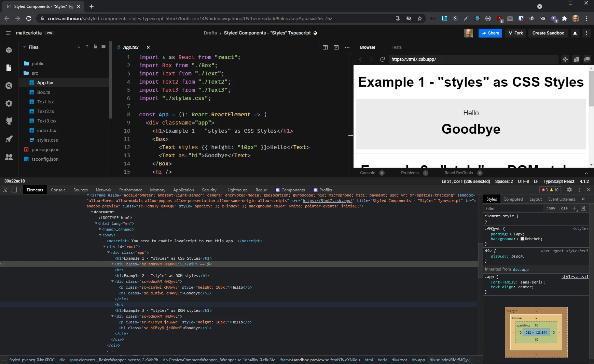Viewport: 594px width, 364px height.
Task: Collapse the Files section
Action: point(24,47)
